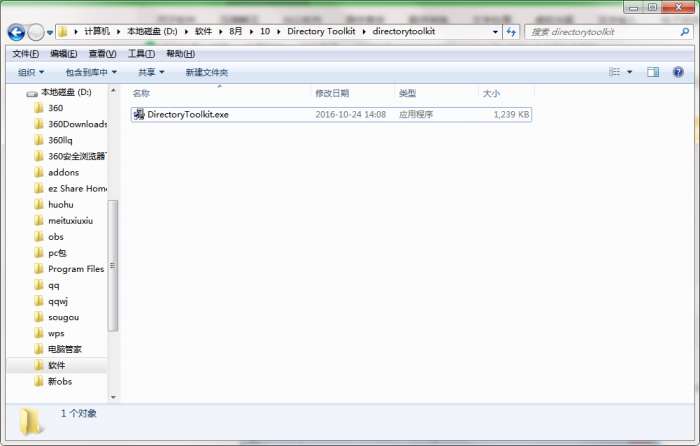Go to Directory Toolkit in the address path
The height and width of the screenshot is (446, 700).
321,31
